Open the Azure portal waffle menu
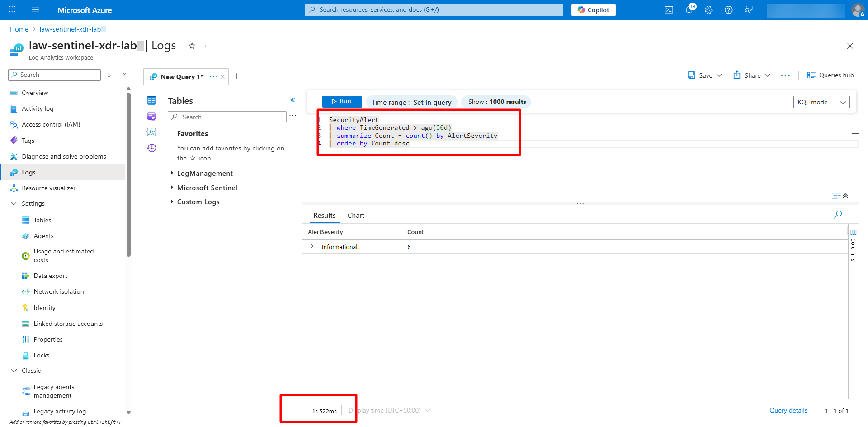Screen dimensions: 868x427 (12, 9)
